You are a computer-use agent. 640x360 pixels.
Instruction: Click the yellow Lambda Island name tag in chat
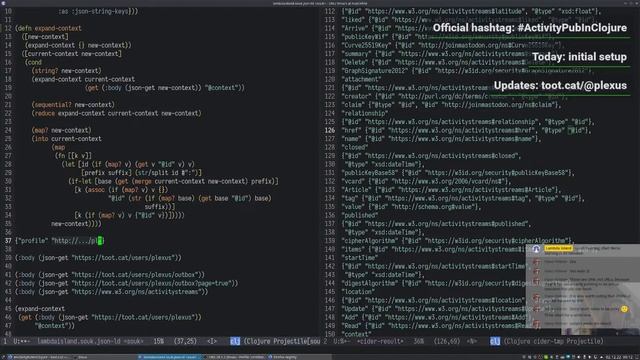(x=558, y=248)
